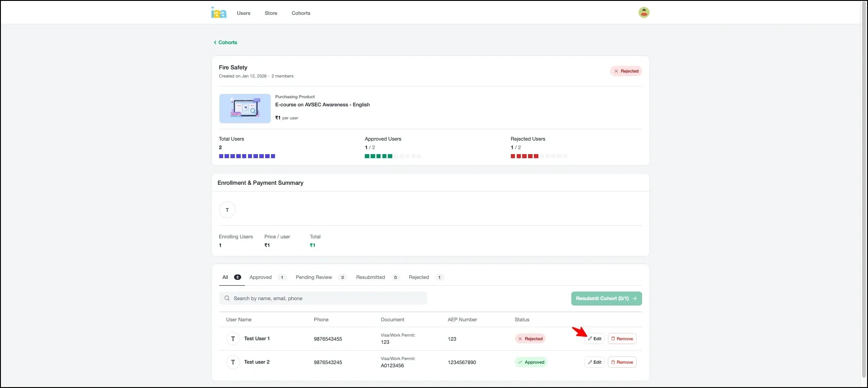Edit Test User 1 details

pos(594,339)
